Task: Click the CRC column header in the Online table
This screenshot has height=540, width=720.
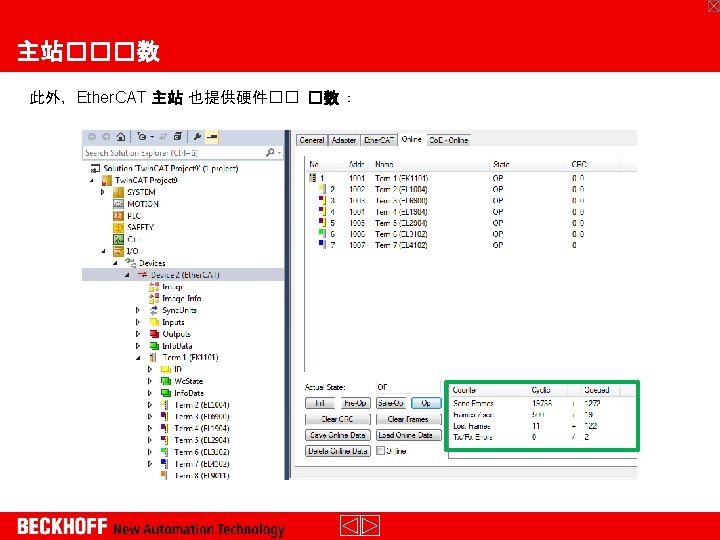Action: coord(594,164)
